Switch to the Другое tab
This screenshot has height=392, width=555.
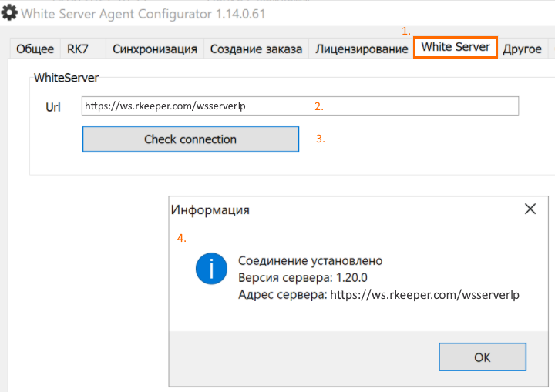pyautogui.click(x=522, y=49)
